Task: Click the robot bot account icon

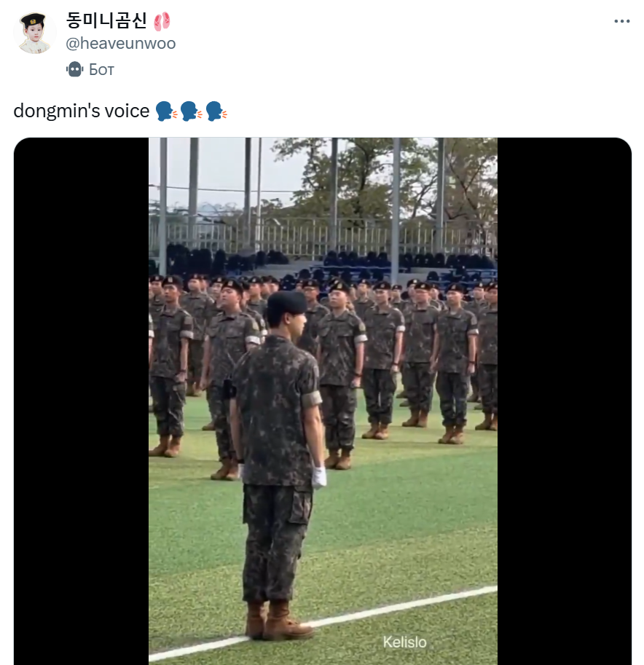Action: [x=74, y=69]
